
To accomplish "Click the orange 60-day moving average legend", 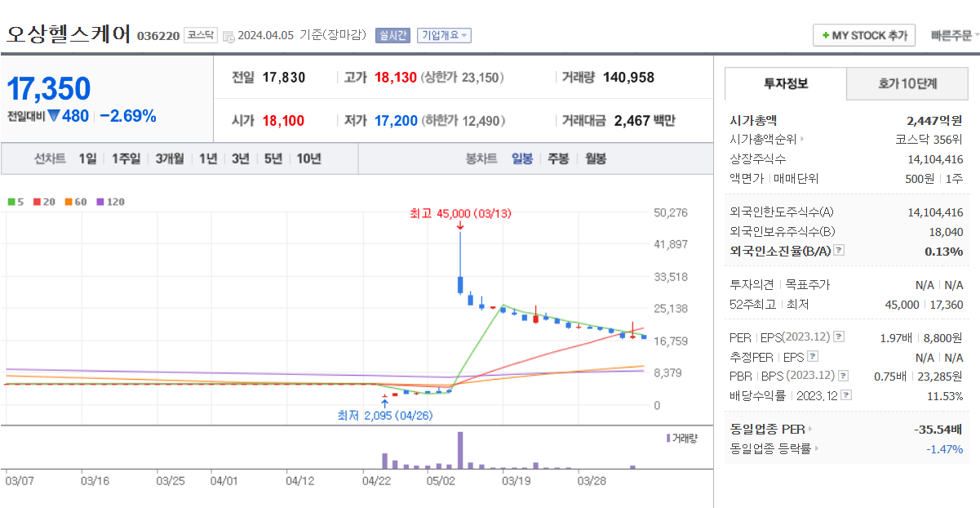I will coord(76,202).
